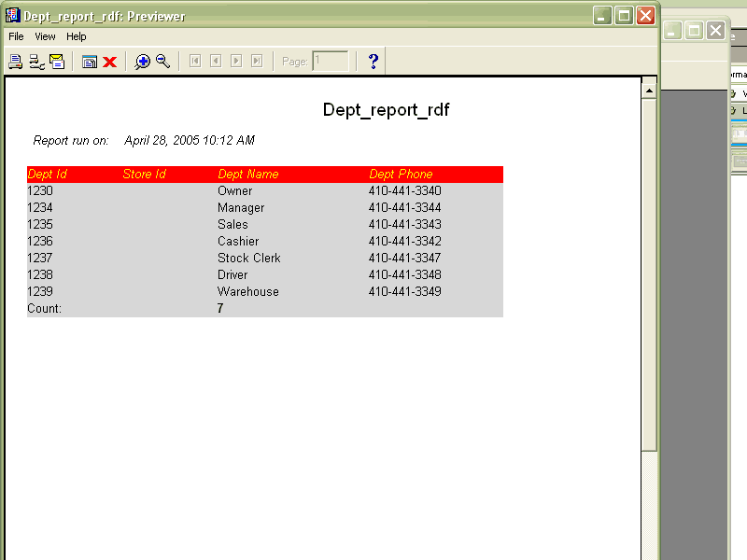
Task: Open Page Setup from the toolbar
Action: [36, 62]
